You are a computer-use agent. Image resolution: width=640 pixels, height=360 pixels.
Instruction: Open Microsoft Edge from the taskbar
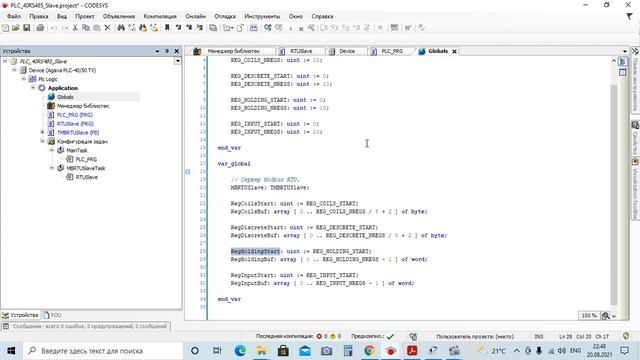point(240,351)
